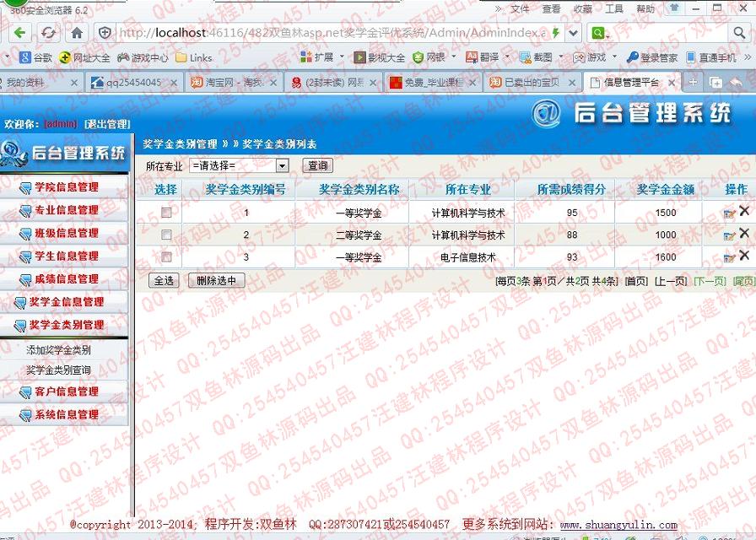This screenshot has height=540, width=756.
Task: Open the Links bookmark folder
Action: click(194, 57)
